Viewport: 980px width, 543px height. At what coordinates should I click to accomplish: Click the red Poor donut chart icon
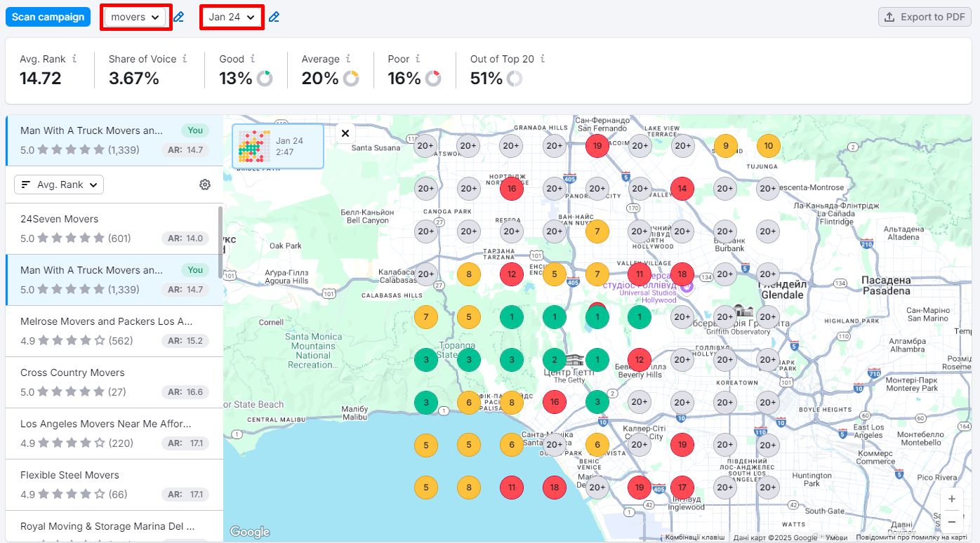[433, 79]
